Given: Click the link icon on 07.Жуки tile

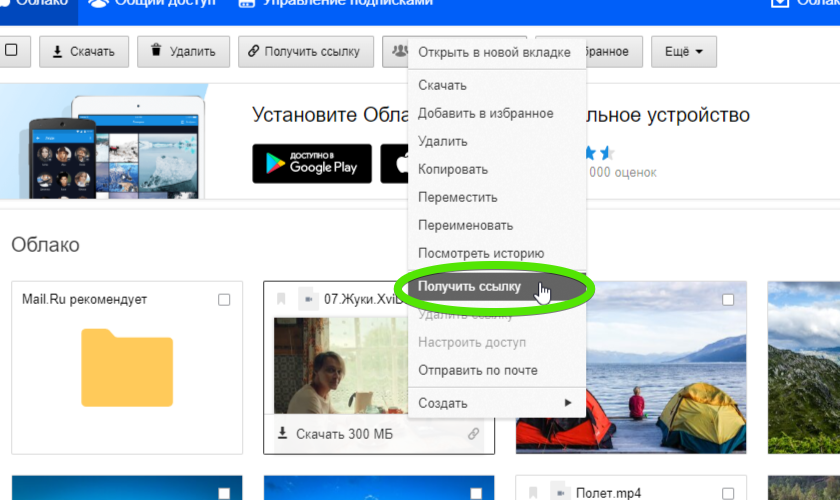Looking at the screenshot, I should click(473, 434).
